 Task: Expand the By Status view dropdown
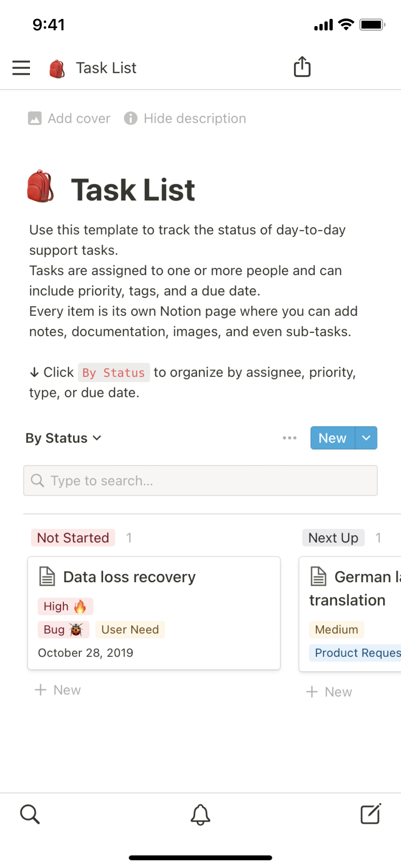[63, 438]
